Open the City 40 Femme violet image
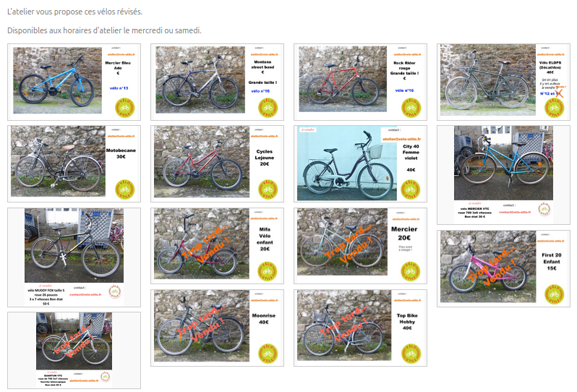The image size is (577, 392). click(360, 163)
